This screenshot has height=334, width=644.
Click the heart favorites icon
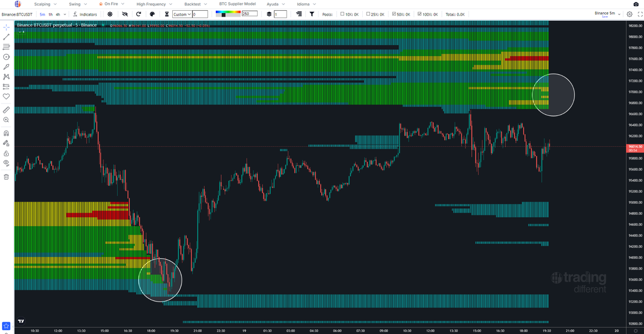pos(6,96)
